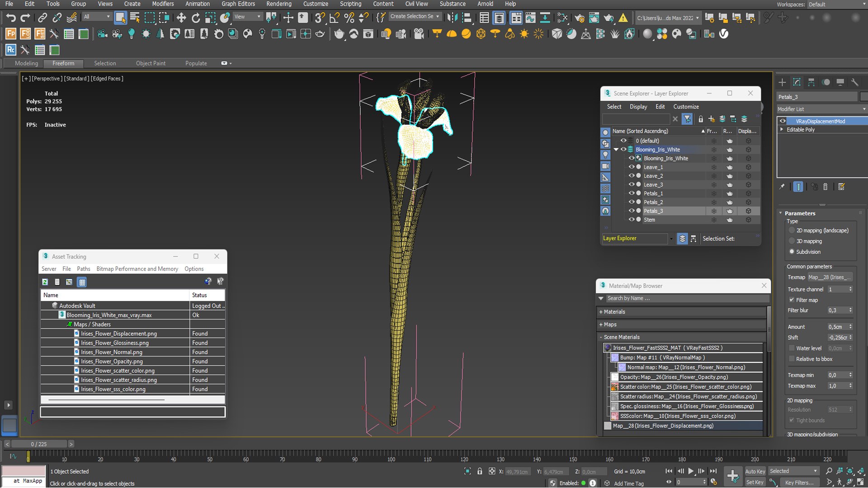This screenshot has height=488, width=868.
Task: Click Key Filters button
Action: pyautogui.click(x=799, y=483)
